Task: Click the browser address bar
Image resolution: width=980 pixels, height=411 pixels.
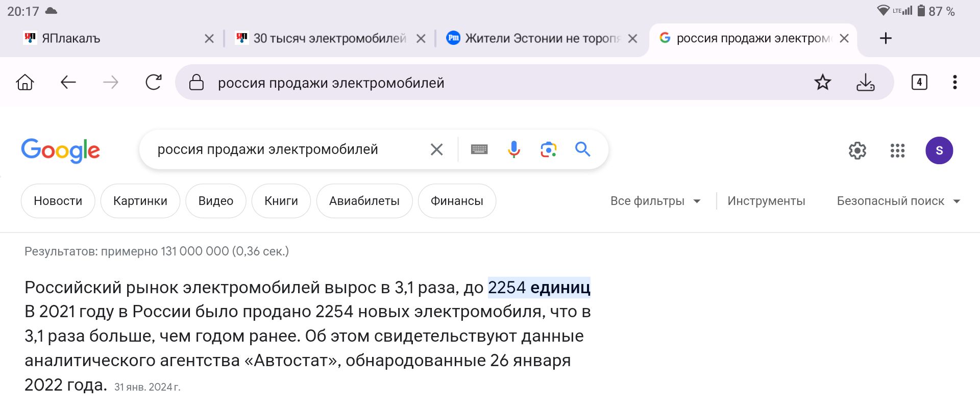Action: pos(505,82)
